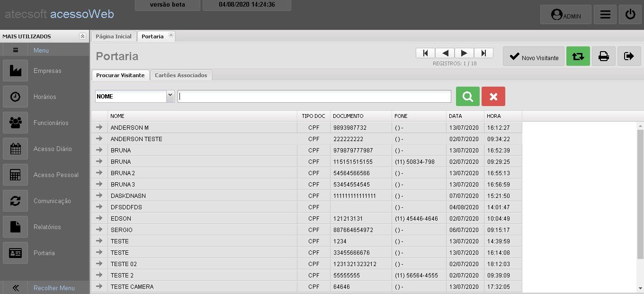Open the Empresas factory icon

click(x=16, y=71)
